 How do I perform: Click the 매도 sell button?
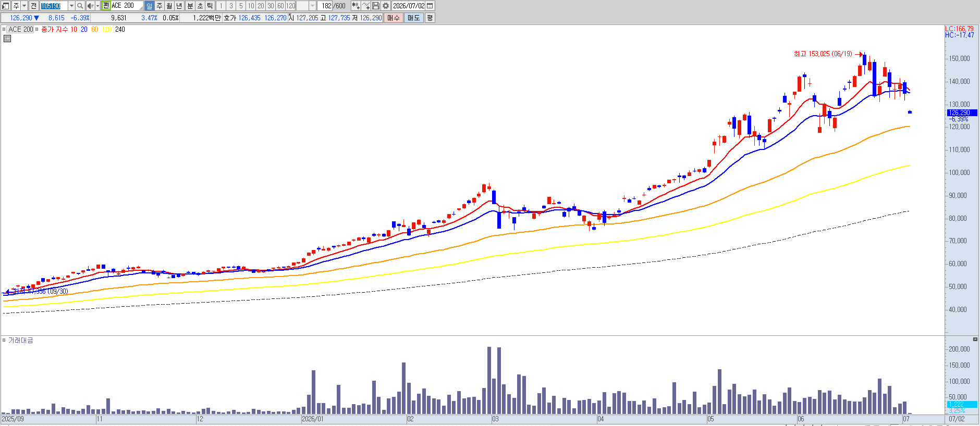click(x=414, y=18)
